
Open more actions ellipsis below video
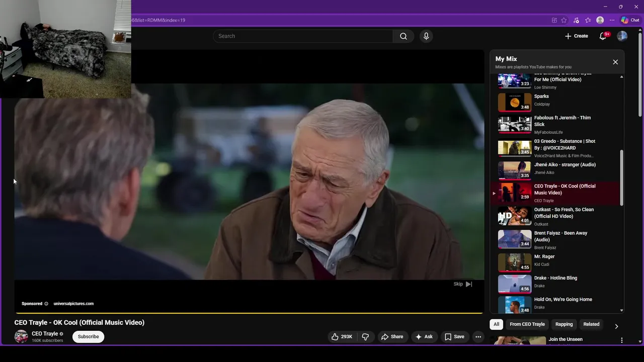click(478, 337)
